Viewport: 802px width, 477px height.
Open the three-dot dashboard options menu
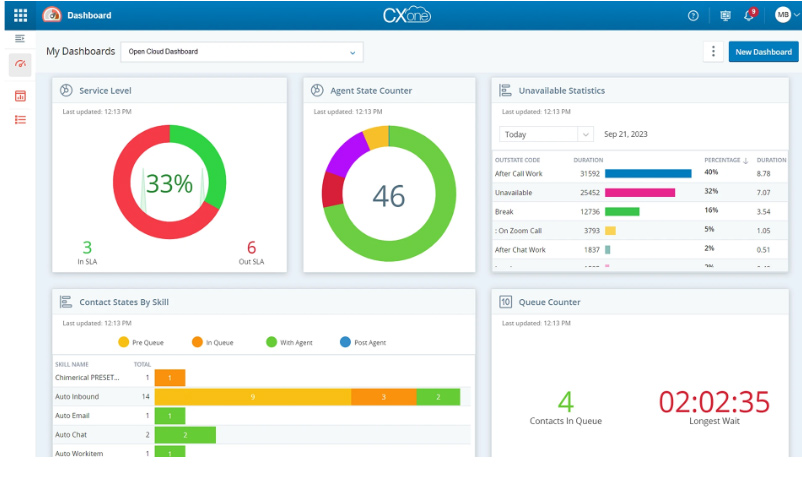(714, 51)
